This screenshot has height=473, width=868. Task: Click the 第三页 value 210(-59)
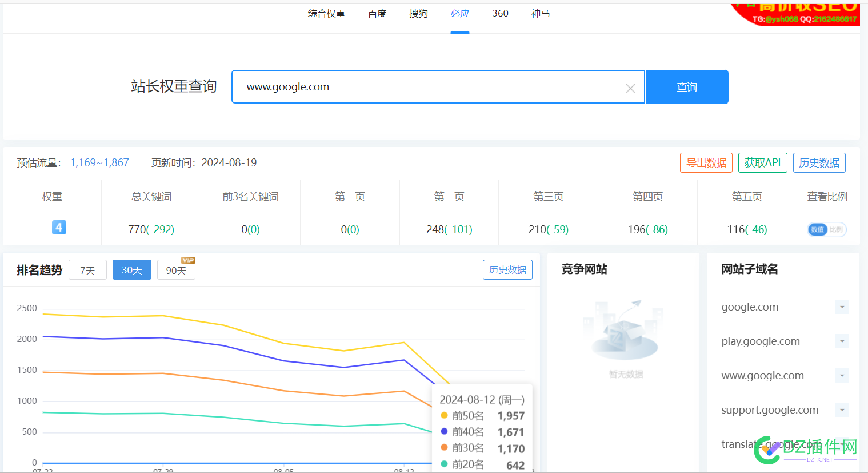click(x=549, y=229)
